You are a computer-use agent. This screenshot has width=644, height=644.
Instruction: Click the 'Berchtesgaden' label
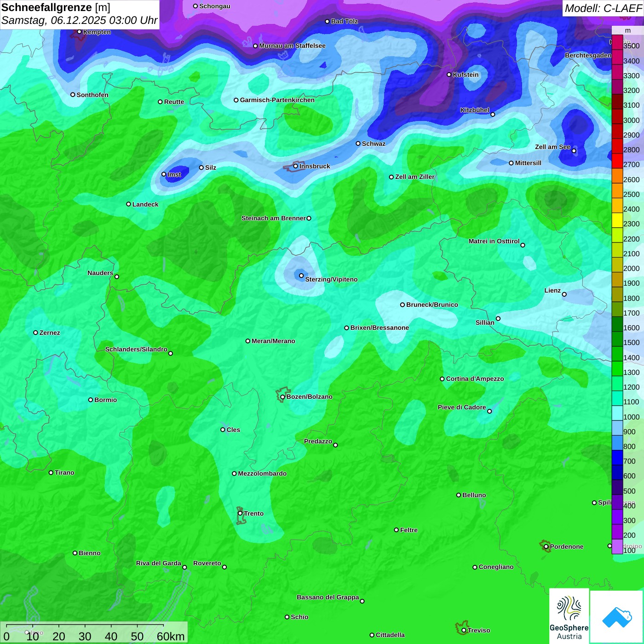(588, 55)
